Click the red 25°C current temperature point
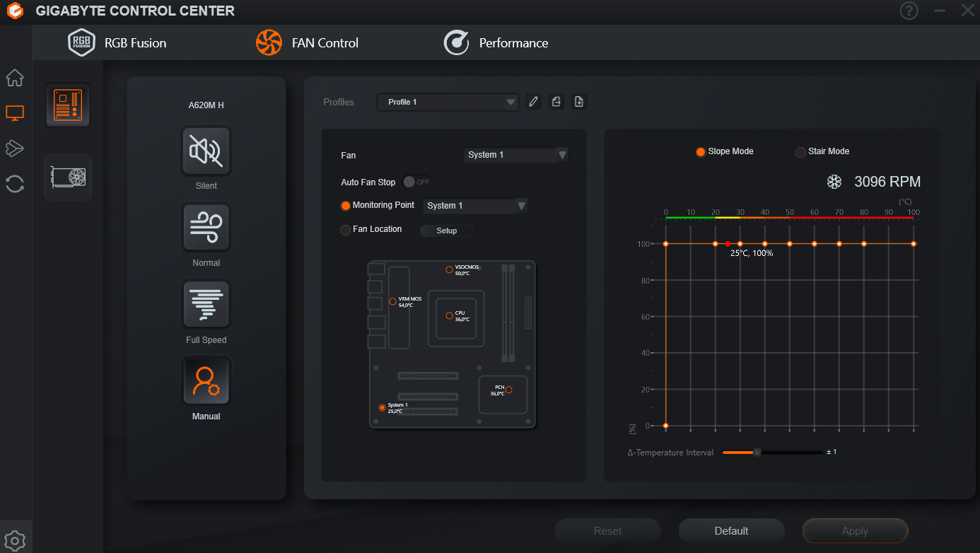The width and height of the screenshot is (980, 553). 728,244
